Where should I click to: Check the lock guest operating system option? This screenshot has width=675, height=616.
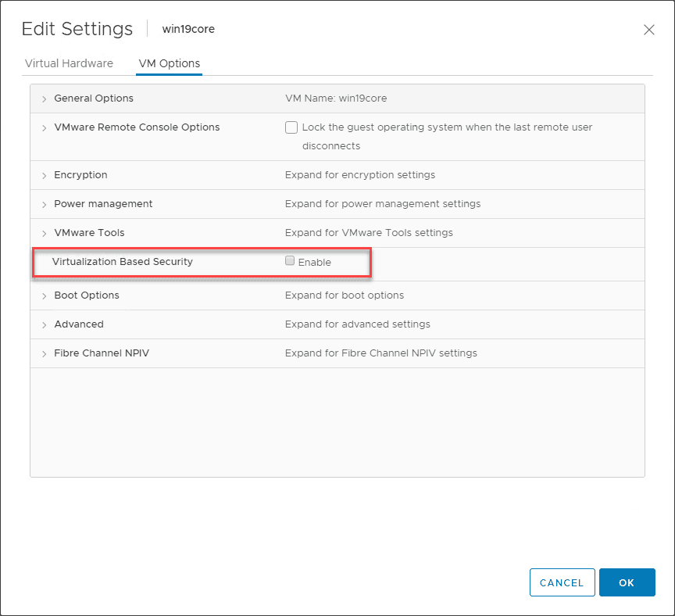point(291,127)
